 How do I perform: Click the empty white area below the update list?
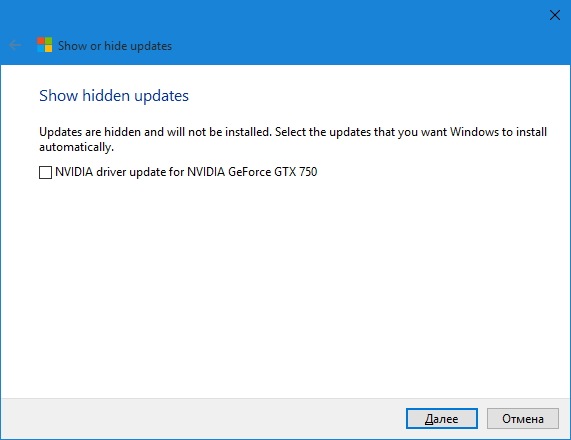click(x=286, y=288)
